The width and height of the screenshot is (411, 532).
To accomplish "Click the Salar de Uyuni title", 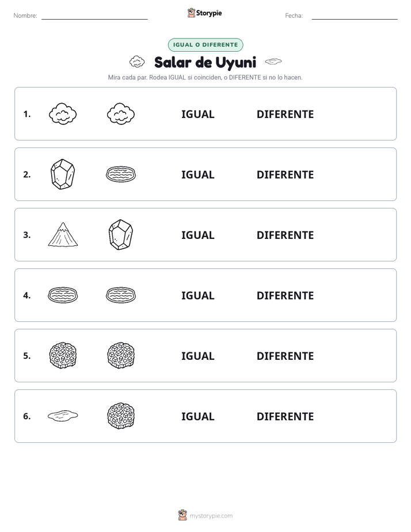I will 205,62.
